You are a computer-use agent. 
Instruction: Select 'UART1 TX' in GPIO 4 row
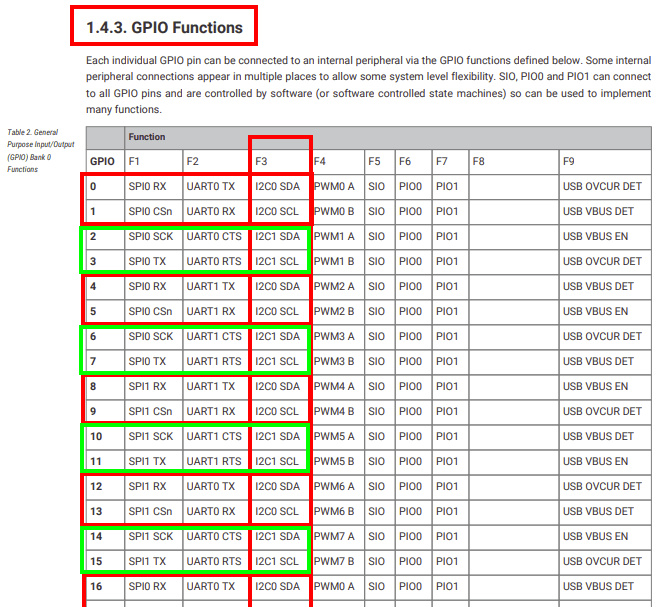click(211, 287)
